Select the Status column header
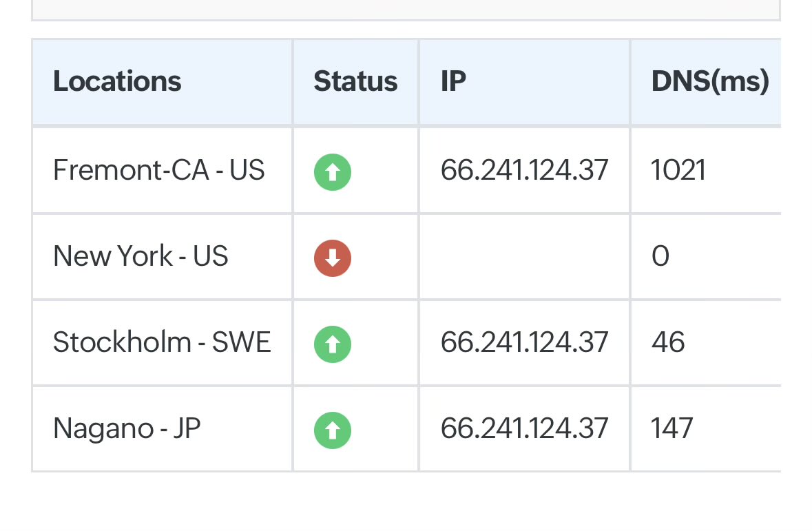Image resolution: width=812 pixels, height=531 pixels. [355, 82]
